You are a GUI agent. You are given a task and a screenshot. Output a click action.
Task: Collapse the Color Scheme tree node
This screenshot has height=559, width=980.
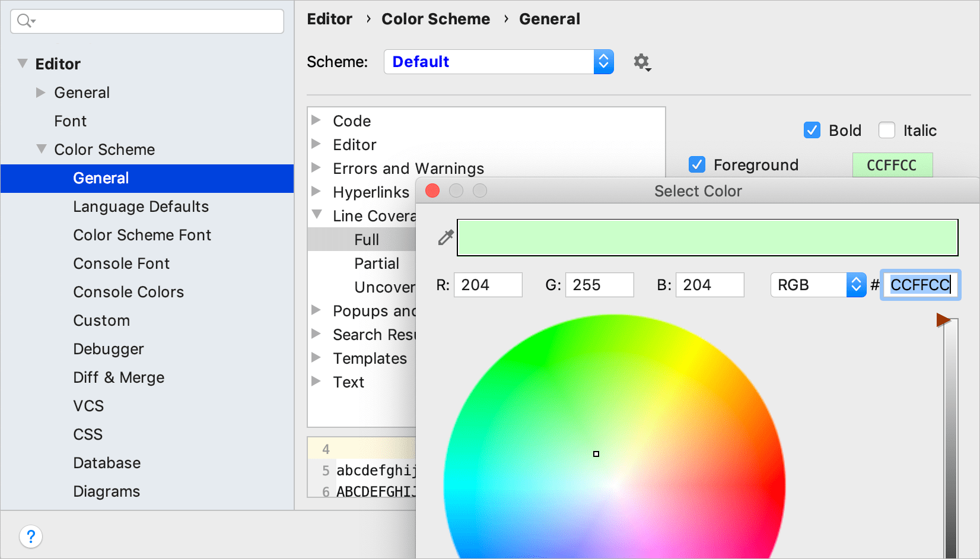tap(41, 149)
